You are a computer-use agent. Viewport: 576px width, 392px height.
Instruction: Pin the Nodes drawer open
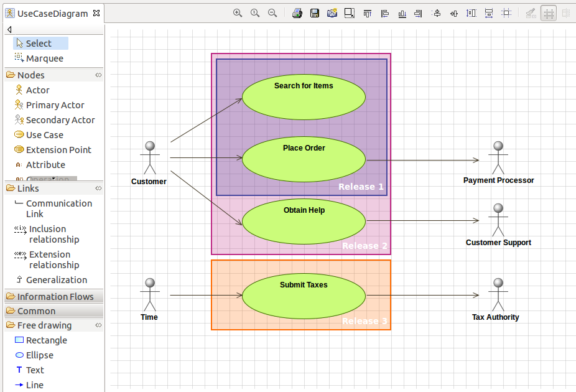[x=98, y=75]
